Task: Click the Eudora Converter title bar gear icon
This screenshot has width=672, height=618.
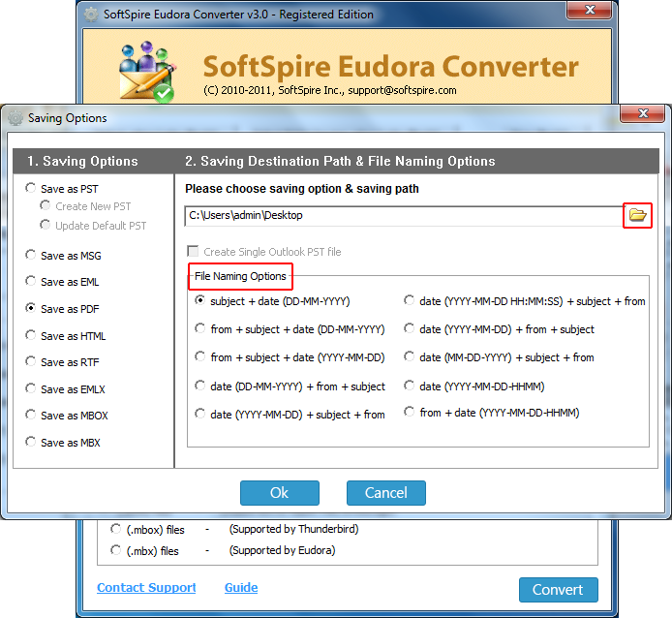Action: (91, 15)
